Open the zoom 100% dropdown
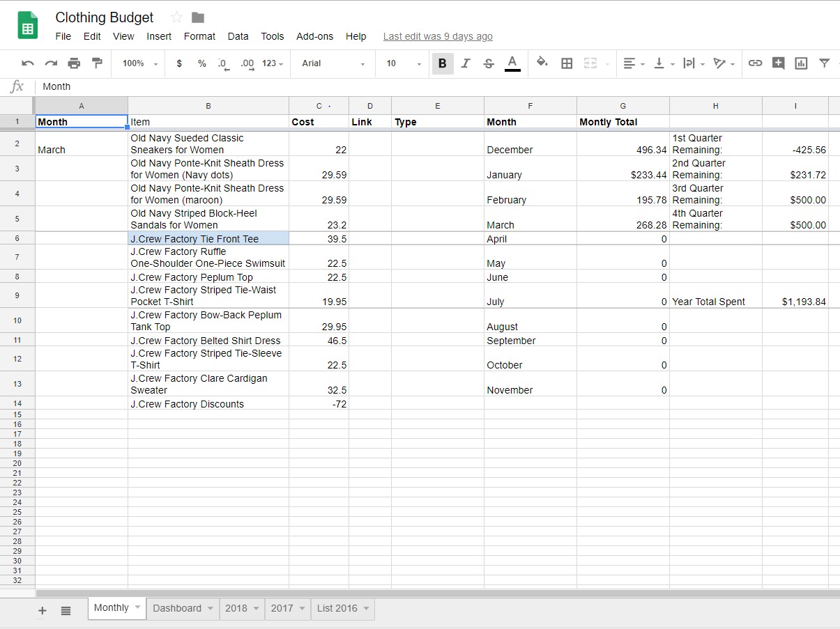This screenshot has width=840, height=629. [140, 63]
